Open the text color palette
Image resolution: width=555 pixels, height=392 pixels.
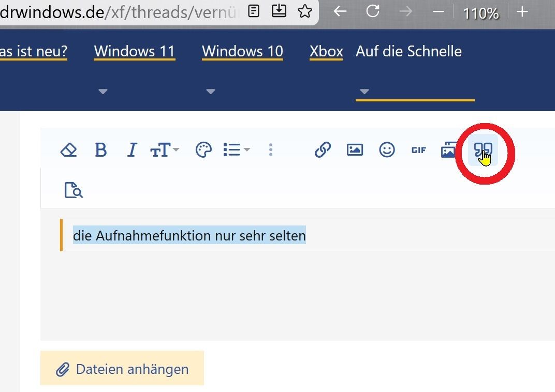point(203,150)
